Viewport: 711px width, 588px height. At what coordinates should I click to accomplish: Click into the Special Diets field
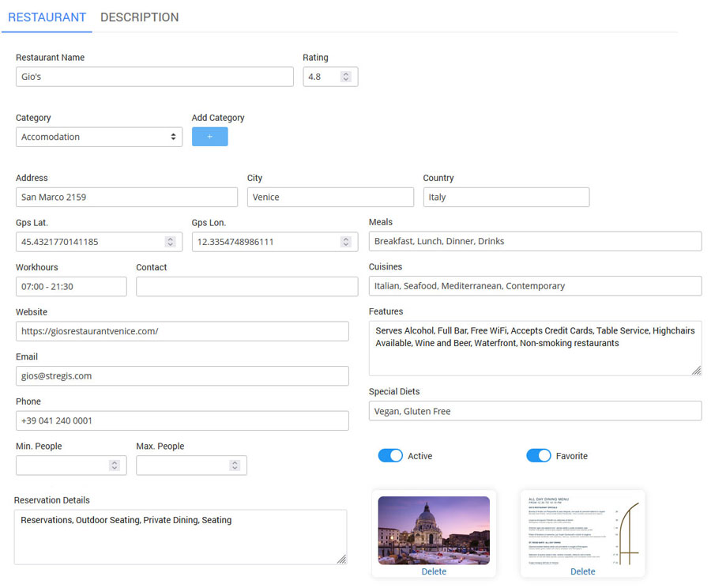pyautogui.click(x=535, y=411)
